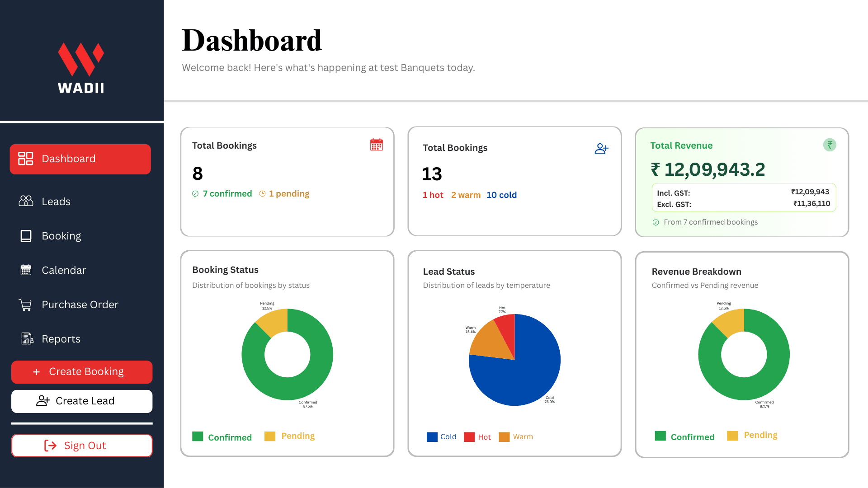
Task: Click the Create Booking button
Action: [x=82, y=371]
